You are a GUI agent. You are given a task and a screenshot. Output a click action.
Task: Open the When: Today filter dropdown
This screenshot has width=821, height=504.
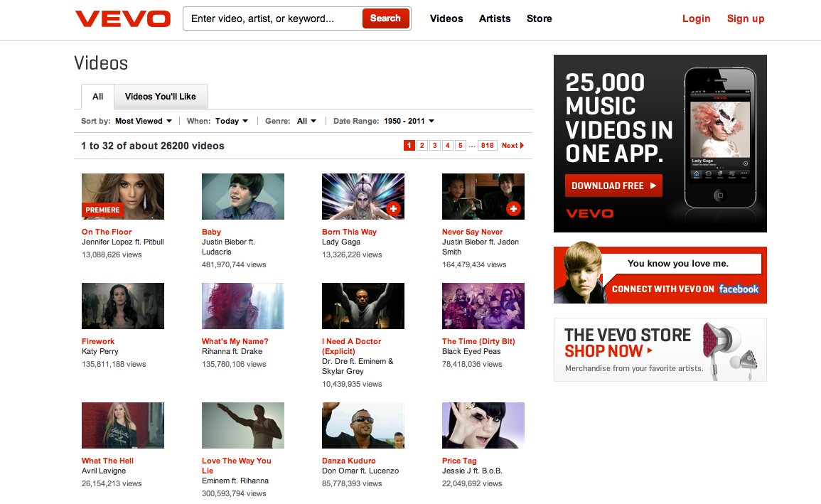pos(232,121)
